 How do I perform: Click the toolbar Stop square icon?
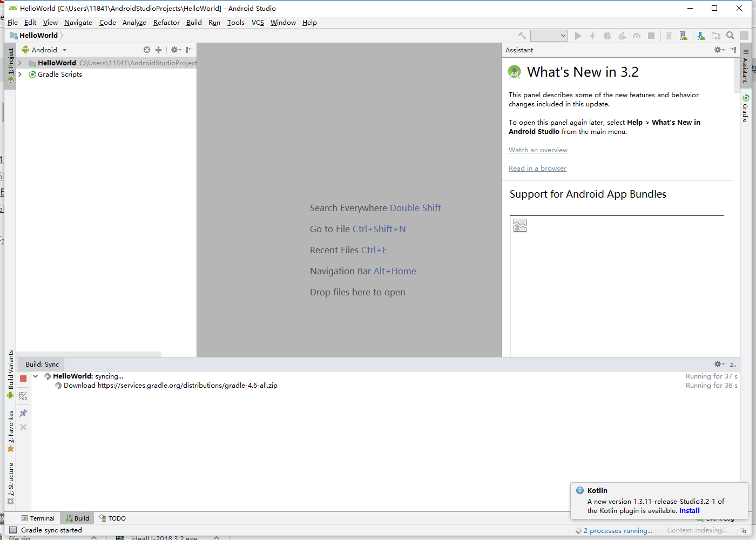tap(651, 36)
